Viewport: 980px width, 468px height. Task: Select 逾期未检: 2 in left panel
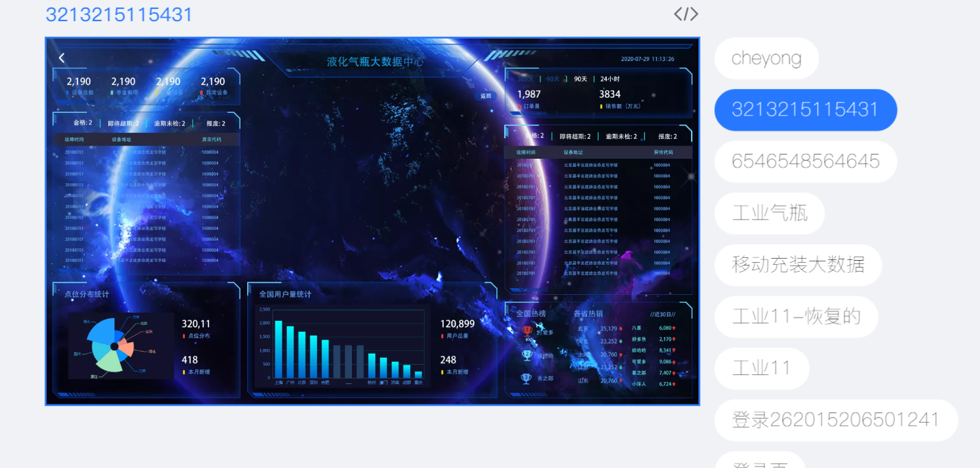pos(169,124)
